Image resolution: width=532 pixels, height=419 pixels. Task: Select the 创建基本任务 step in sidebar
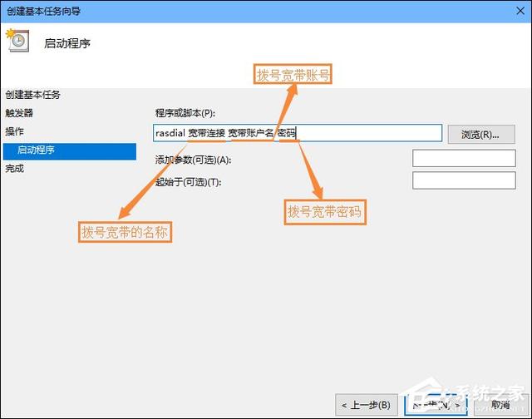33,95
